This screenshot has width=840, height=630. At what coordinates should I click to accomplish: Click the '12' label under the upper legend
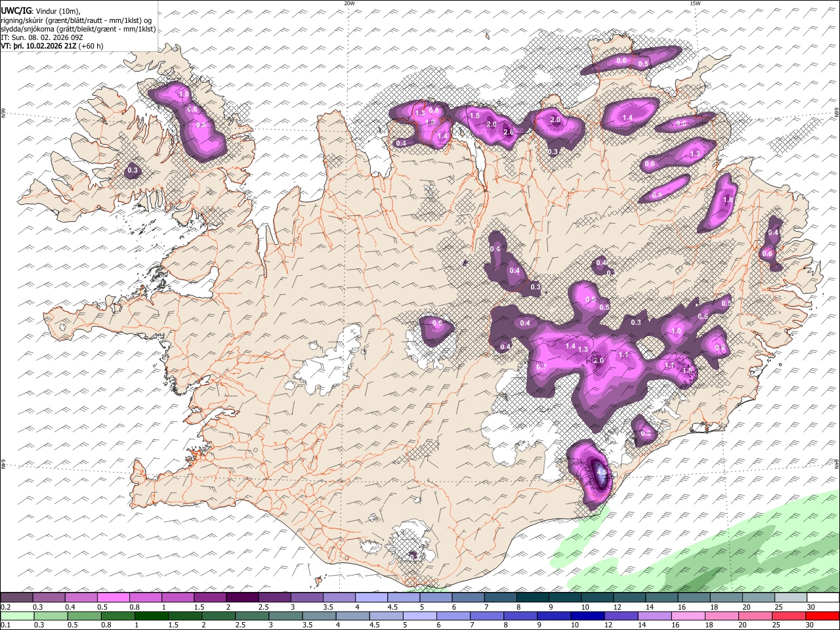point(618,607)
